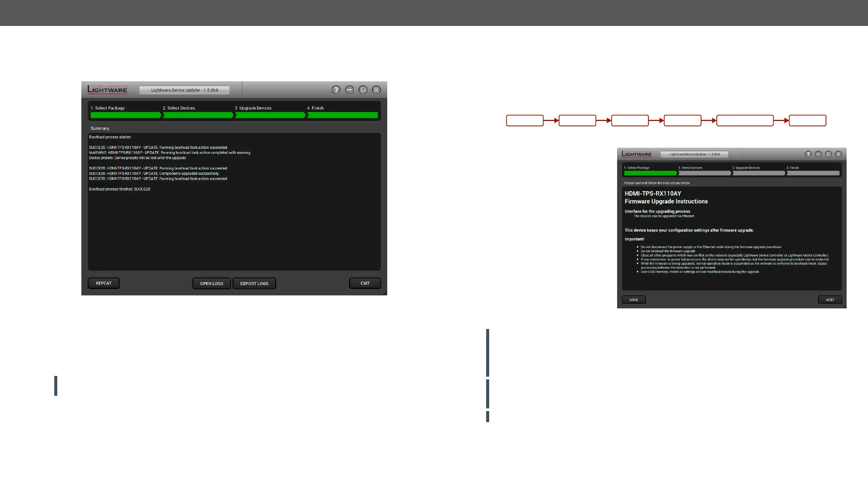Click the resize grip of the Summary window
Viewport: 868px width, 487px height.
point(385,293)
